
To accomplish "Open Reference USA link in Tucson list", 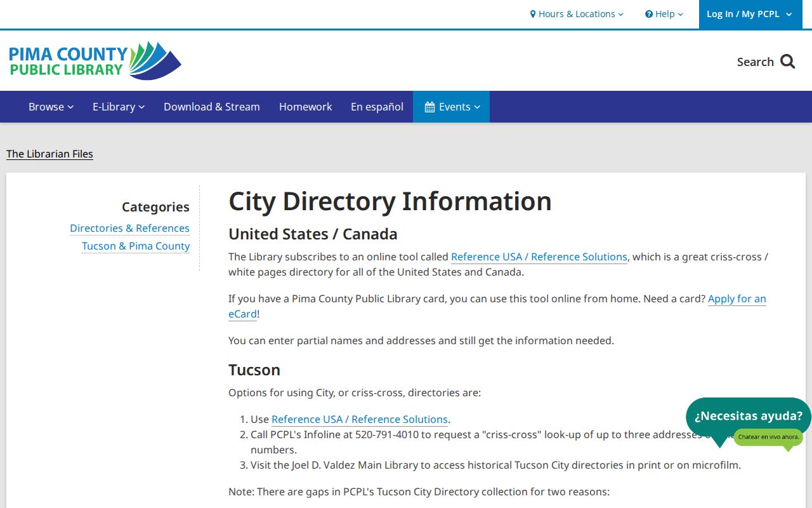I will [x=360, y=419].
